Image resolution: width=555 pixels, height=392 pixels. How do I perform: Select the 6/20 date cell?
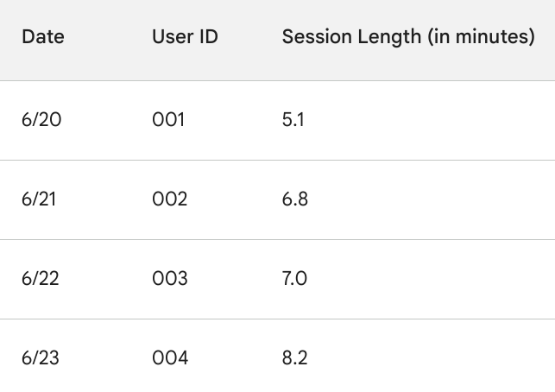click(41, 120)
